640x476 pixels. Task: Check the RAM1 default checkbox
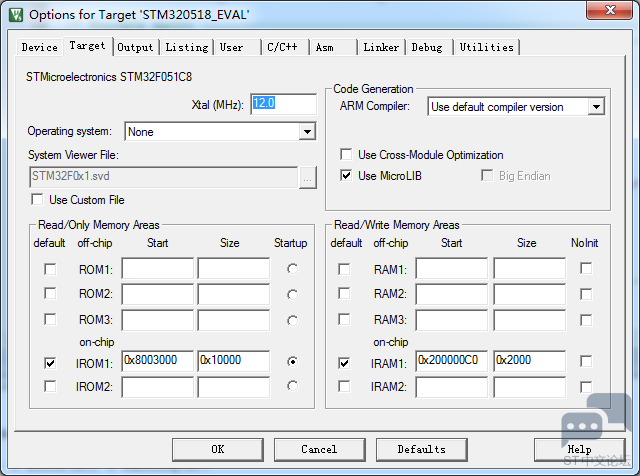coord(344,269)
